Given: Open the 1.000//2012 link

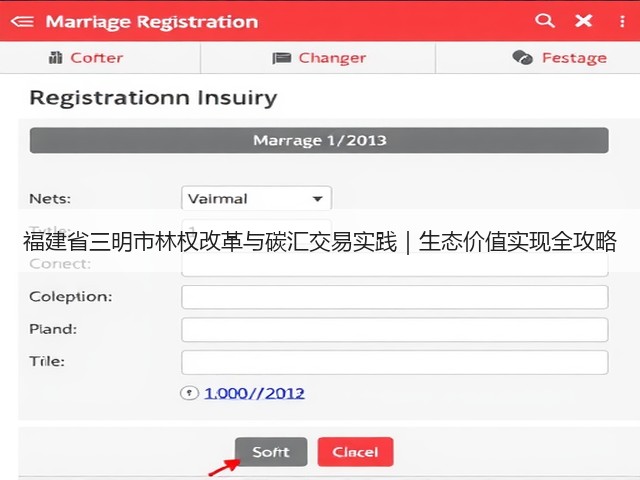Looking at the screenshot, I should (254, 393).
